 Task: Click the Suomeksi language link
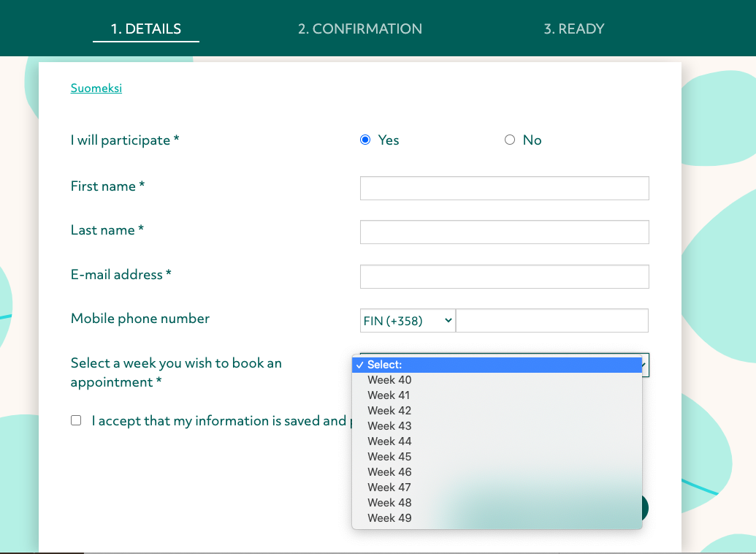[x=96, y=88]
